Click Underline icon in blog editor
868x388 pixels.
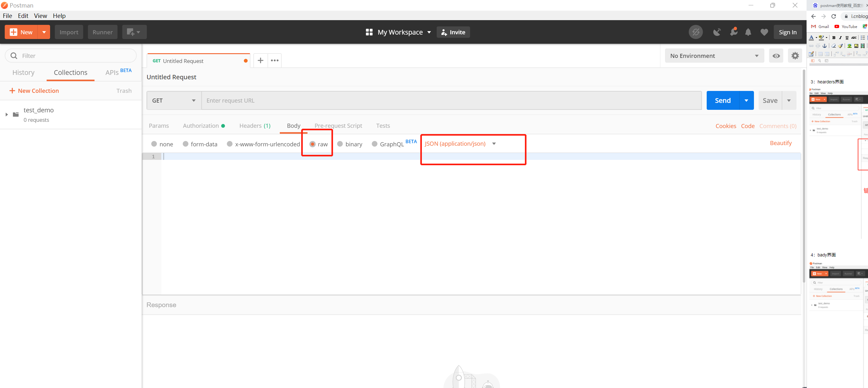[847, 37]
